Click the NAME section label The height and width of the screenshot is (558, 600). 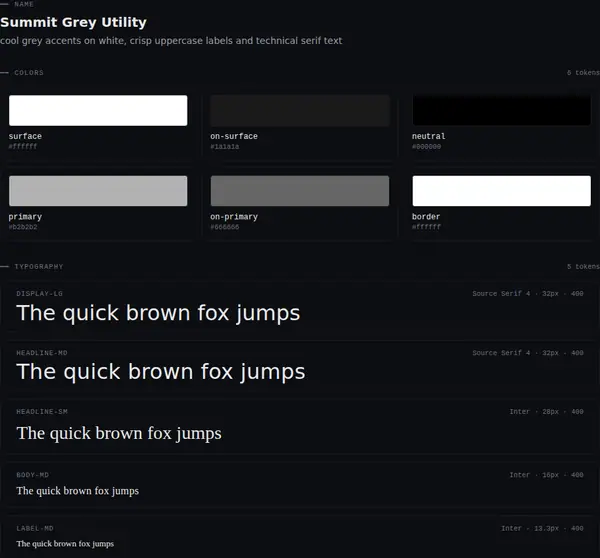click(x=24, y=4)
